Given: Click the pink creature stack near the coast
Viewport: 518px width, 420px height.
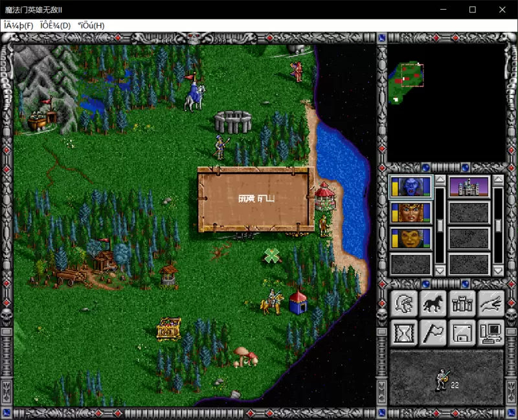Looking at the screenshot, I should 297,72.
